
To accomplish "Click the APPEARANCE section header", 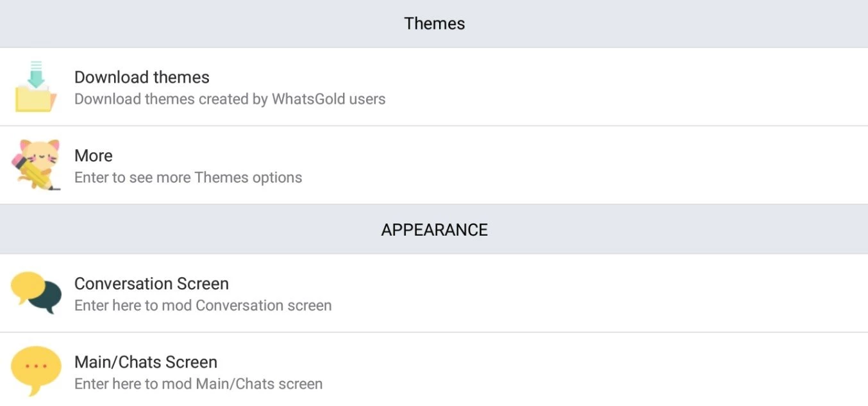I will [434, 230].
